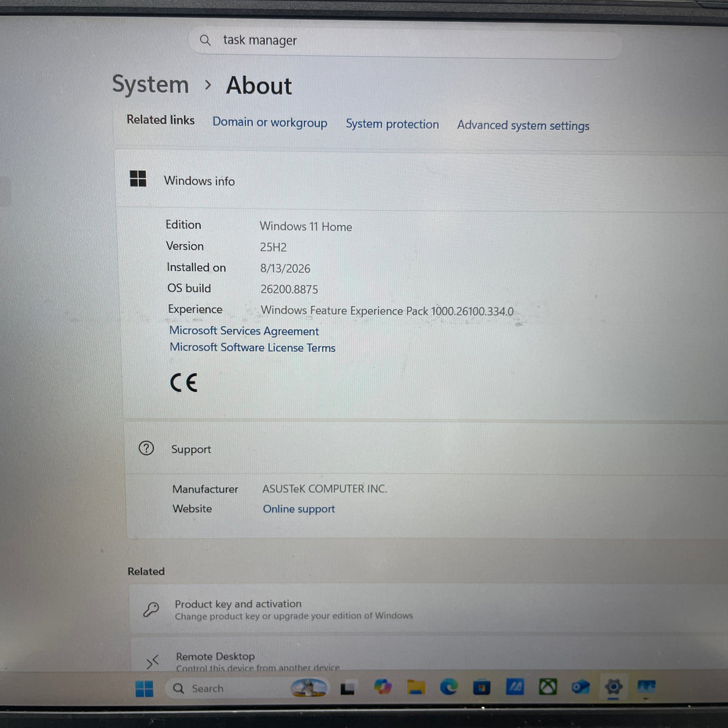Select manufacturer ASUSTeK COMPUTER INC.
Viewport: 728px width, 728px height.
(x=325, y=488)
